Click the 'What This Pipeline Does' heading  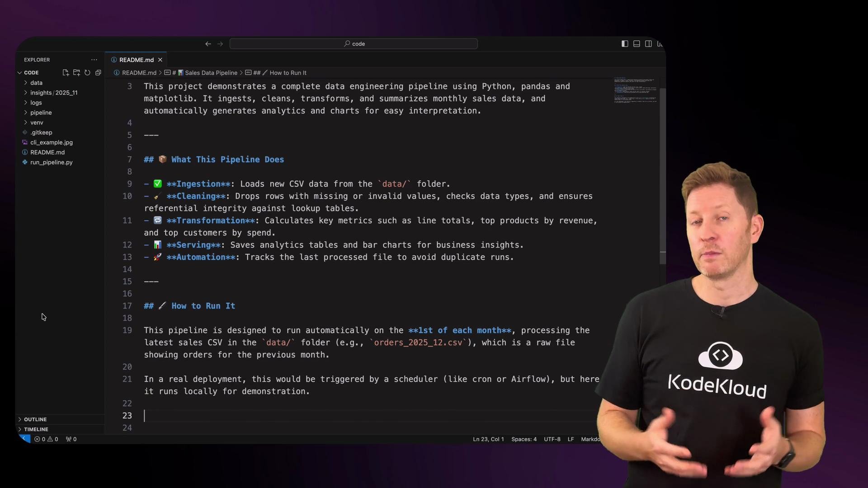pyautogui.click(x=227, y=160)
